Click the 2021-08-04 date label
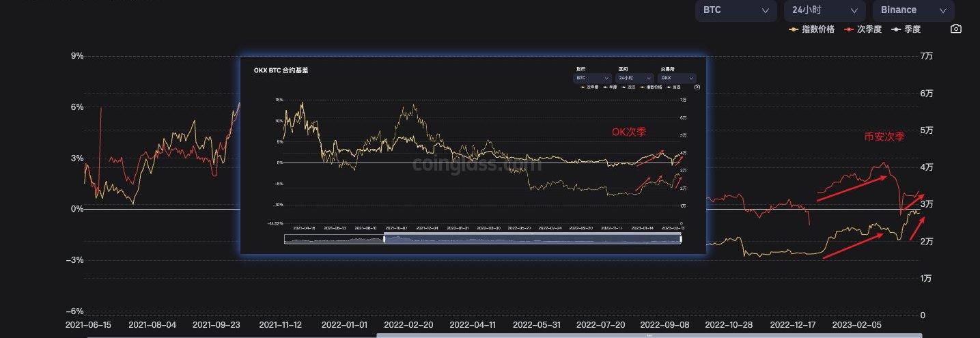This screenshot has height=338, width=980. tap(152, 326)
